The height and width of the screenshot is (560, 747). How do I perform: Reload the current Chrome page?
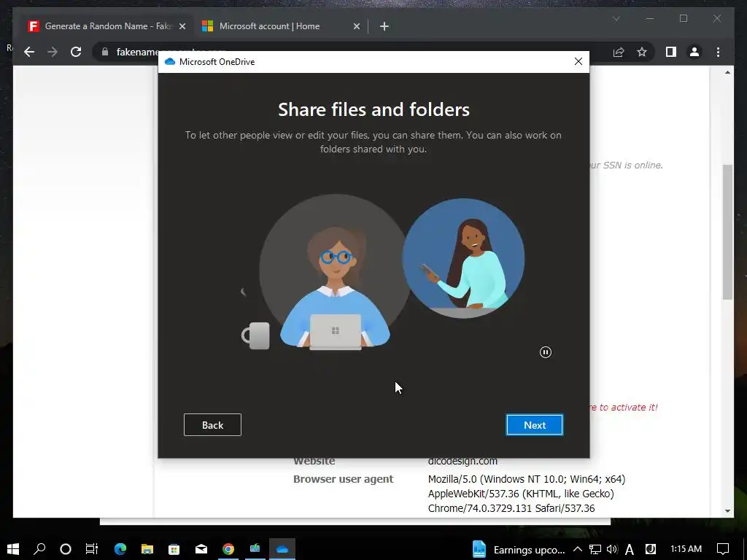click(x=76, y=52)
